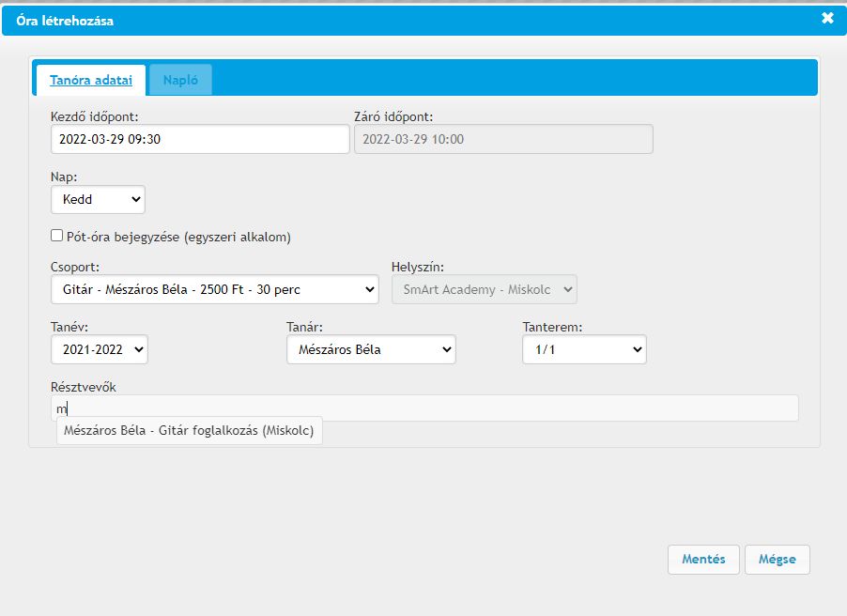Cancel with the Mégse button
Screen dimensions: 847x616
[x=777, y=560]
